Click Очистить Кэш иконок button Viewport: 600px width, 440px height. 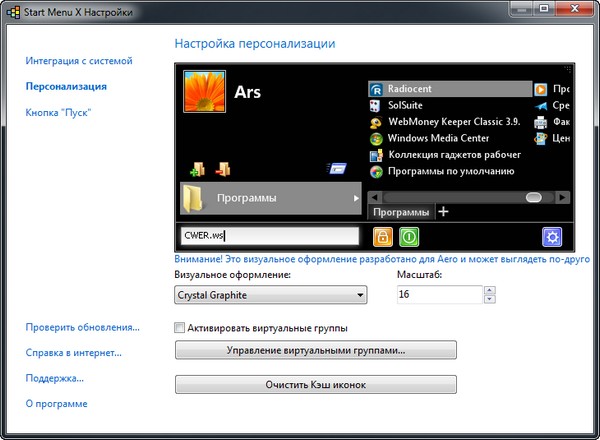[x=316, y=385]
